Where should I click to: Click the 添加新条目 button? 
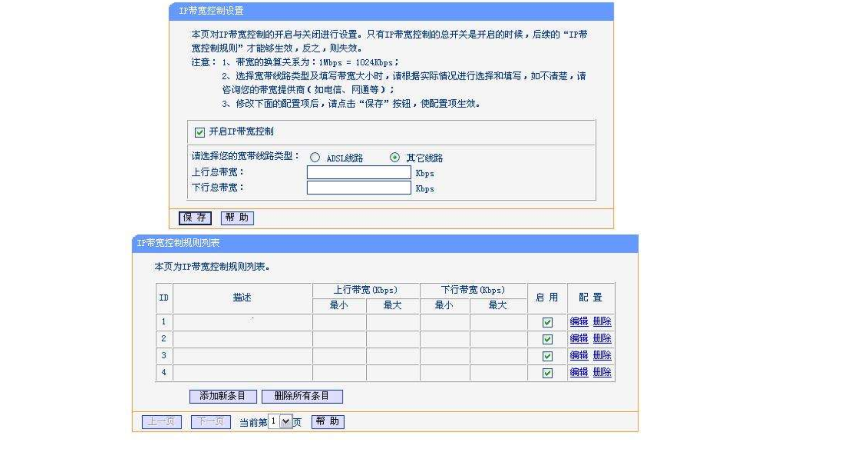(223, 396)
